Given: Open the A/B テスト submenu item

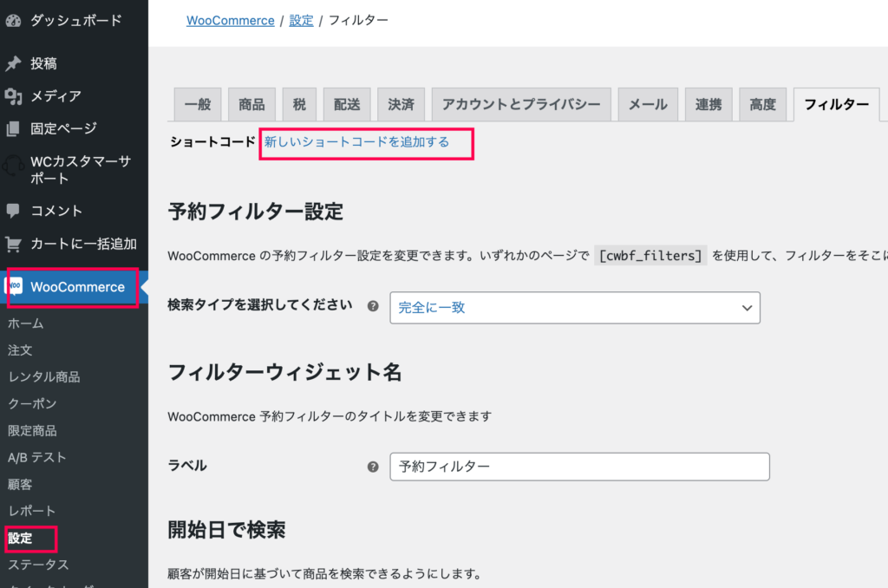Looking at the screenshot, I should click(x=37, y=457).
